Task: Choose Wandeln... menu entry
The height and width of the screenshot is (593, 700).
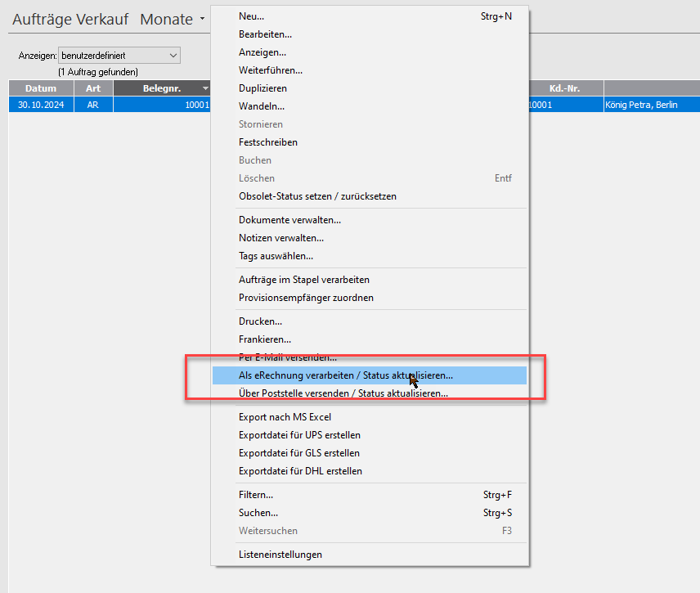Action: 370,106
